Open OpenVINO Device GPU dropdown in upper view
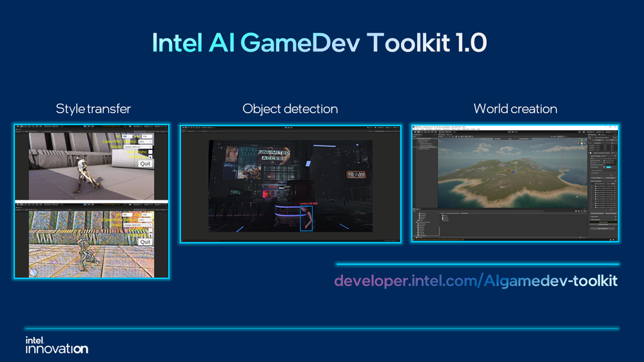Image resolution: width=644 pixels, height=362 pixels. click(145, 142)
